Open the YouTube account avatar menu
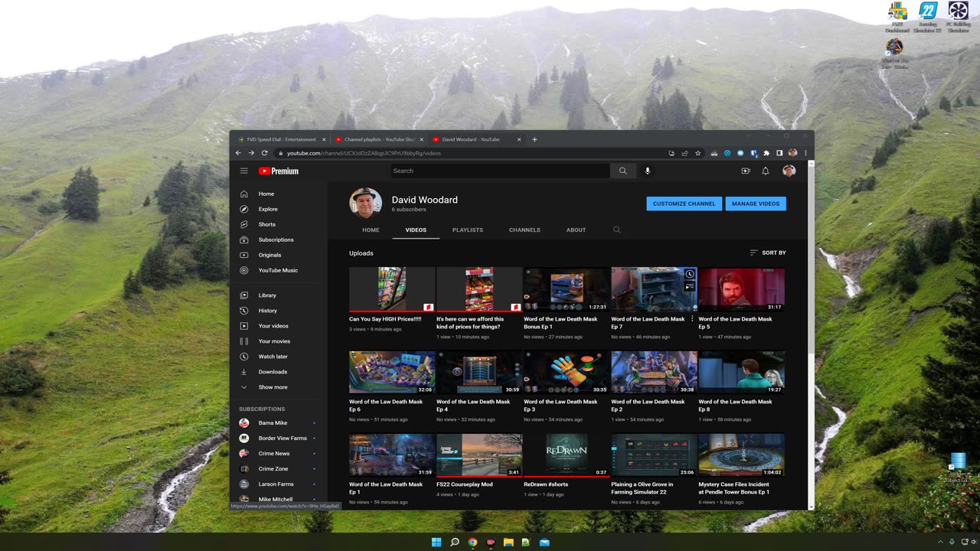This screenshot has height=551, width=980. click(789, 171)
